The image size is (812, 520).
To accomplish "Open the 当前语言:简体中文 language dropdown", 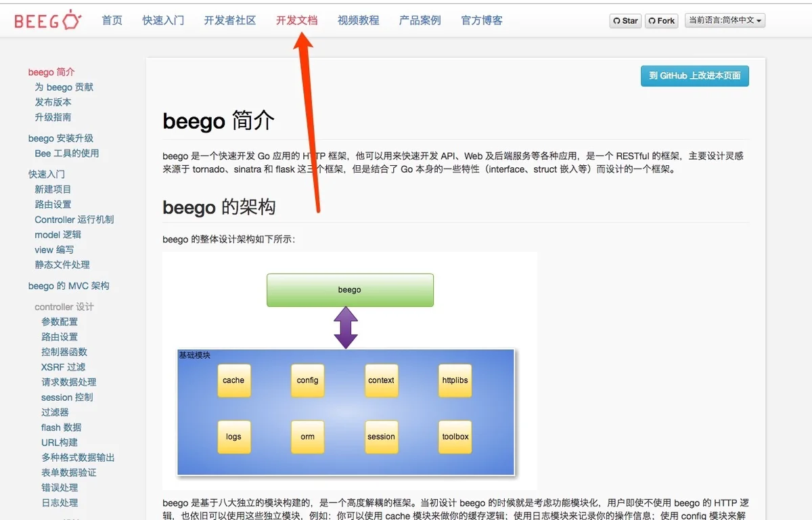I will click(725, 21).
